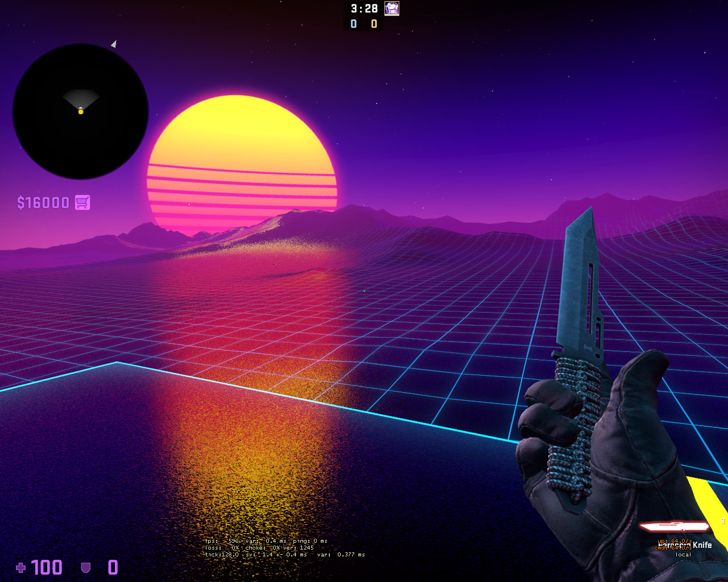Click the round timer 3:28
This screenshot has height=582, width=728.
click(x=364, y=9)
